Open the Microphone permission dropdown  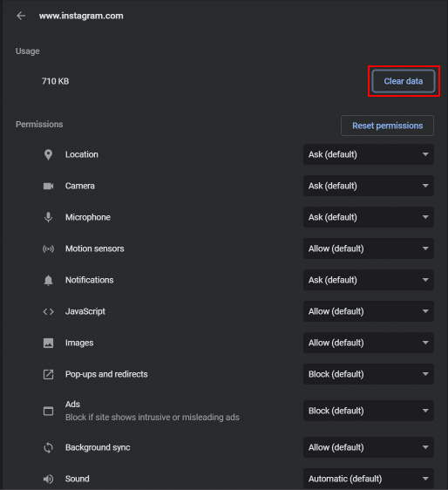coord(369,217)
